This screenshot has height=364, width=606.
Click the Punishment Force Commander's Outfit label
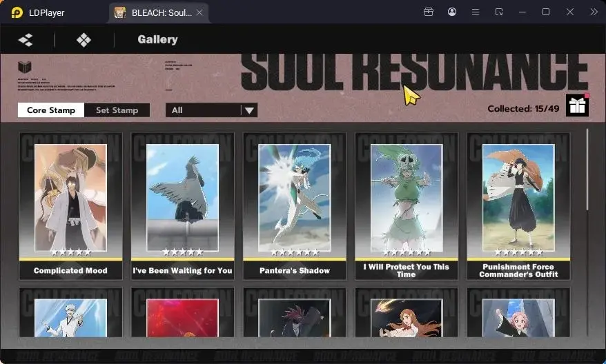coord(518,271)
